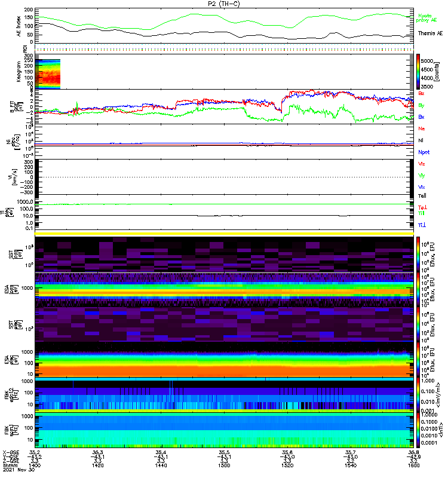Click the 1600 time tick label
The width and height of the screenshot is (448, 478).
coord(413,465)
